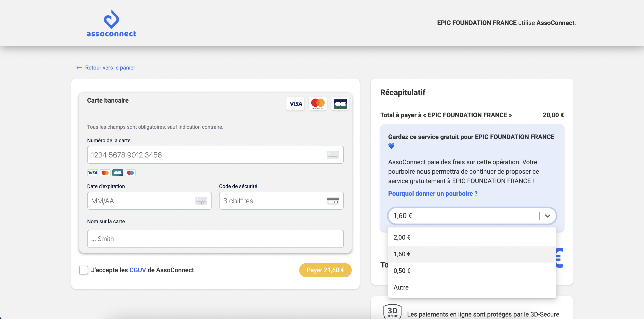Image resolution: width=644 pixels, height=319 pixels.
Task: Click the small CB icon below card number
Action: coord(118,173)
